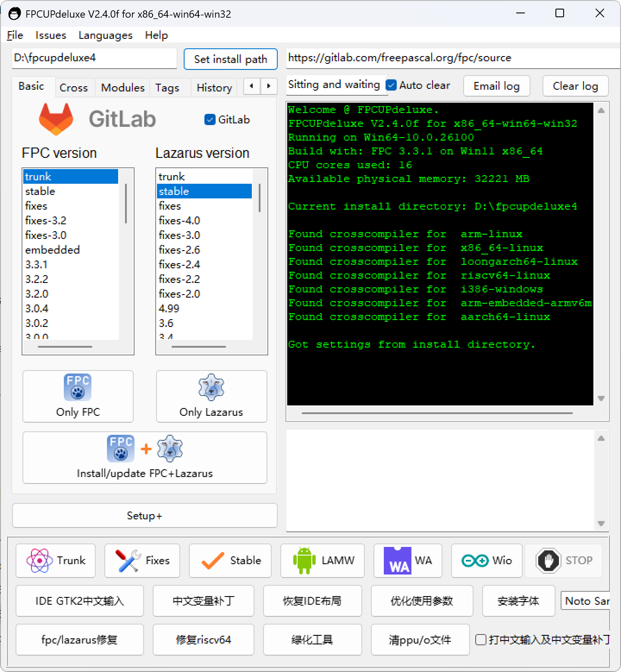Click the FPC paw icon in Only FPC
621x672 pixels.
(78, 387)
